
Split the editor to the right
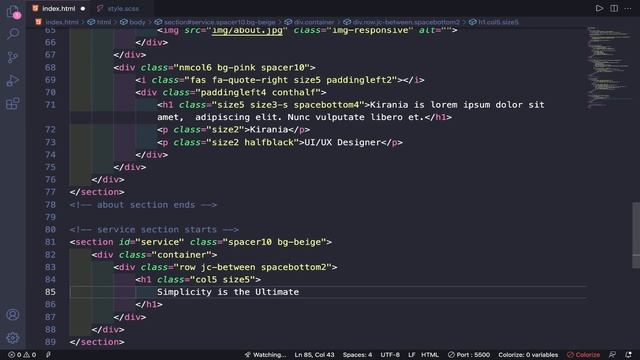point(614,8)
